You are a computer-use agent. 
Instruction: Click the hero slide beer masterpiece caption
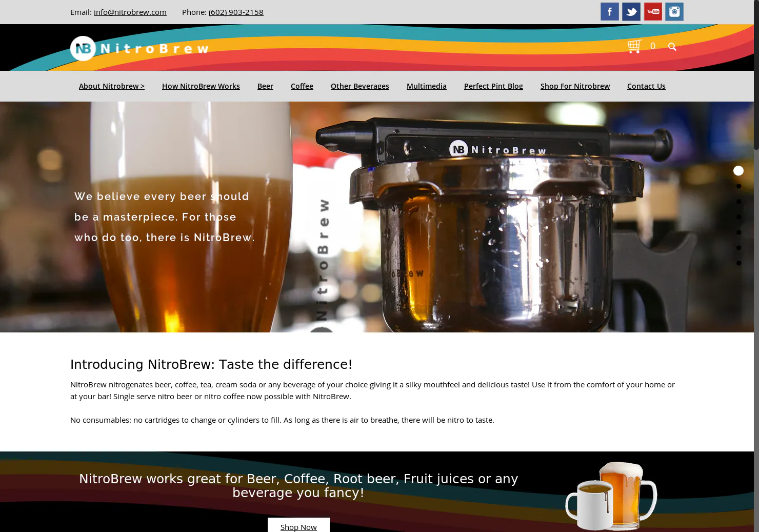click(165, 217)
